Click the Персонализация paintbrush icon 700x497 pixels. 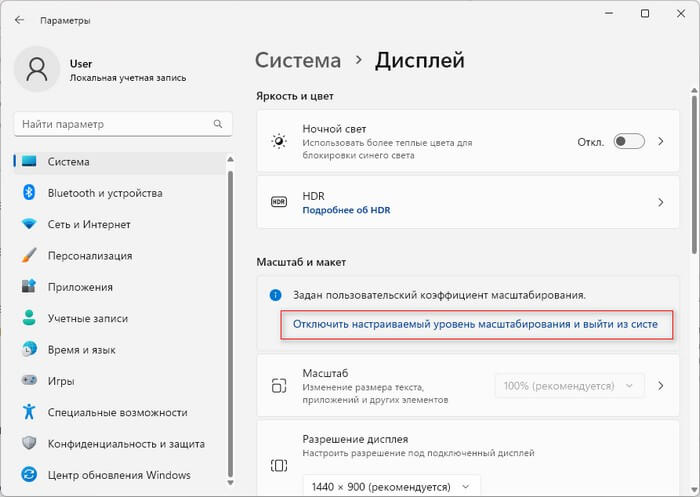click(x=29, y=255)
